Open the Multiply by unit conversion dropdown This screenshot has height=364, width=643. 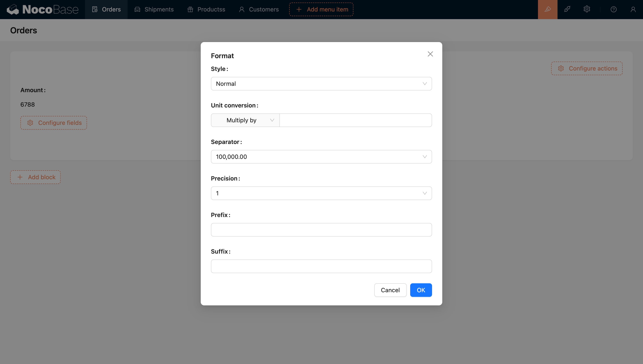(245, 120)
